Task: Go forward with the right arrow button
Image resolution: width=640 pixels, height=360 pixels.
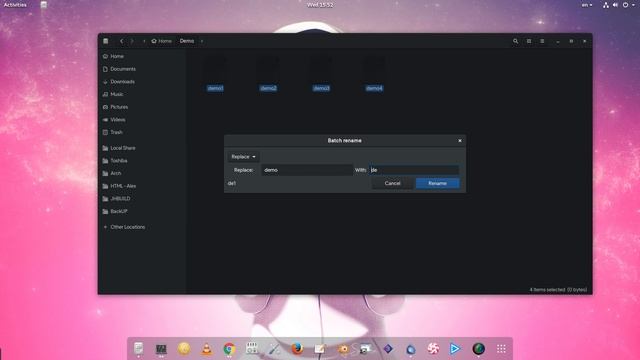Action: 132,41
